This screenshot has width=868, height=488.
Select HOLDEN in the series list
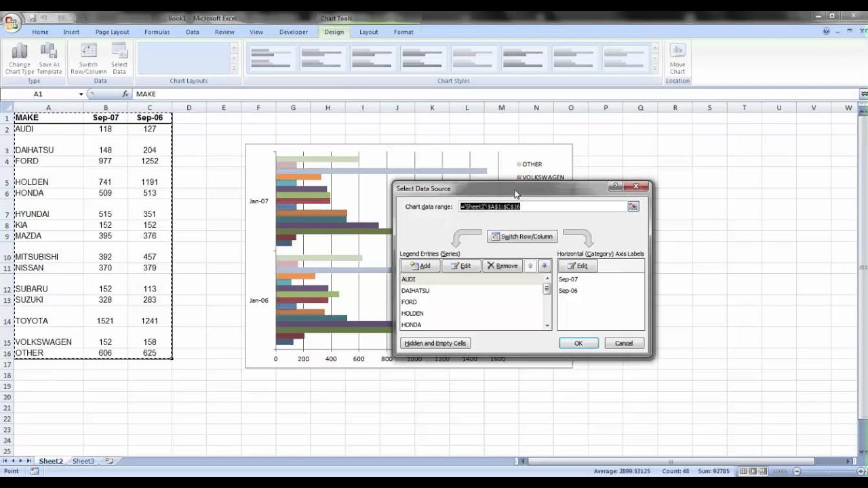pos(471,314)
